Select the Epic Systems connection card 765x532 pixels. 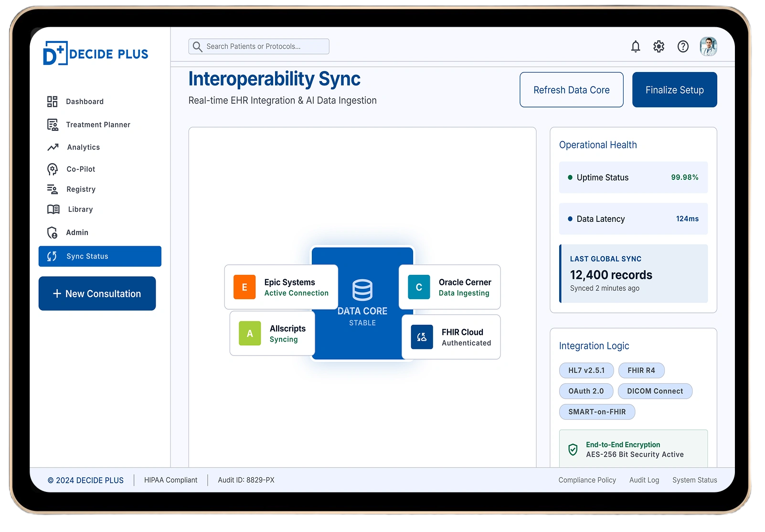281,287
